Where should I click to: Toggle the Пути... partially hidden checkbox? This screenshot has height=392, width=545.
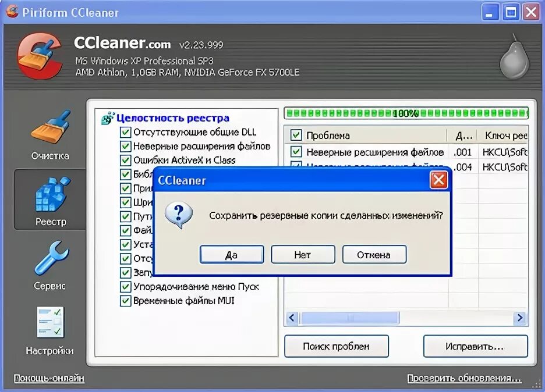[x=125, y=216]
